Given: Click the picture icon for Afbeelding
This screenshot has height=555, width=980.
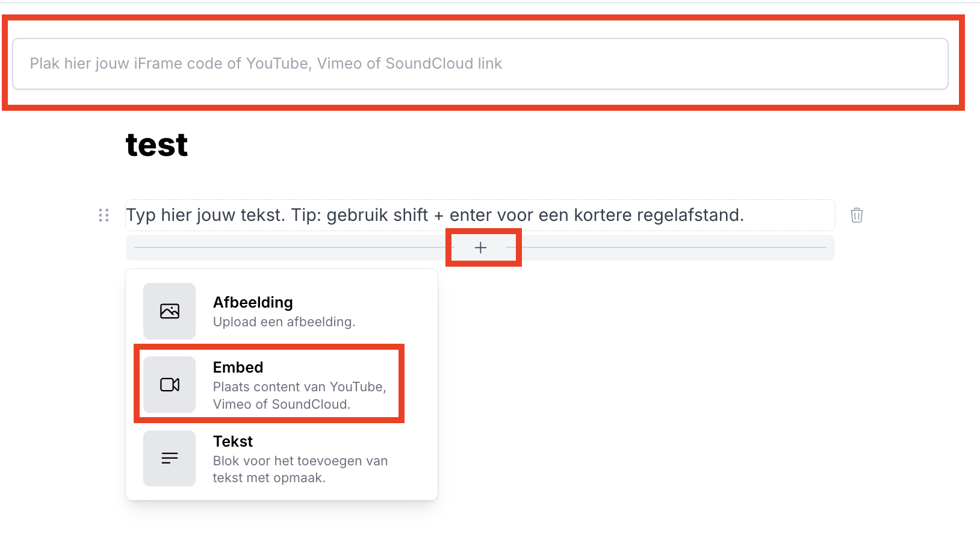Looking at the screenshot, I should [170, 311].
